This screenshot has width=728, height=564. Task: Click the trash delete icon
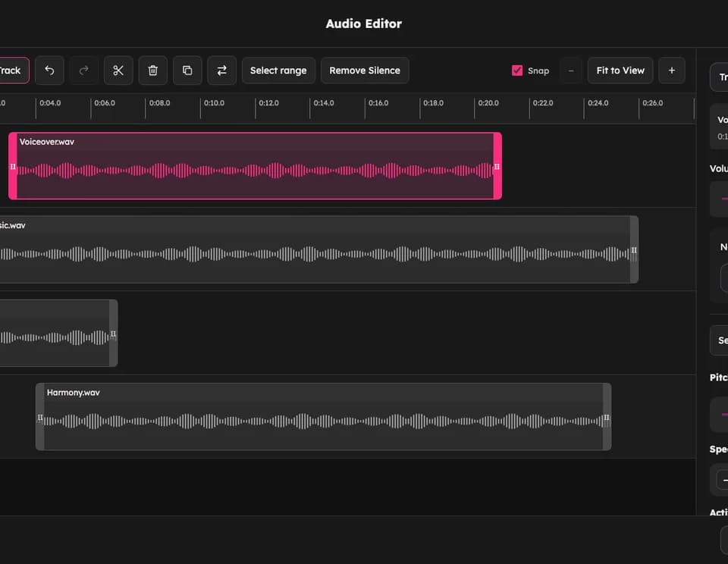[x=152, y=70]
